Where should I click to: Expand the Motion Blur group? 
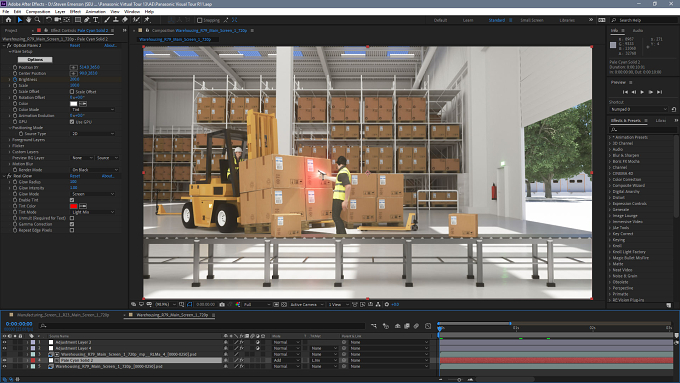(x=10, y=164)
